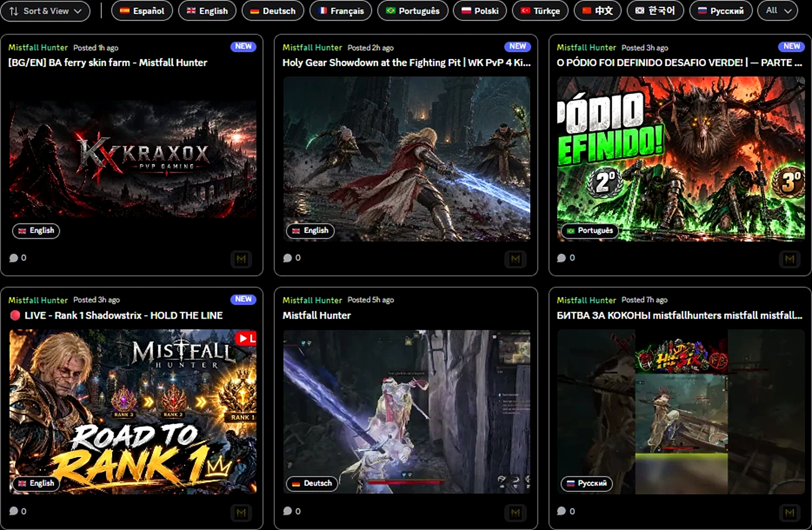The image size is (812, 530).
Task: View the Русский cocoon battle thumbnail
Action: point(680,412)
